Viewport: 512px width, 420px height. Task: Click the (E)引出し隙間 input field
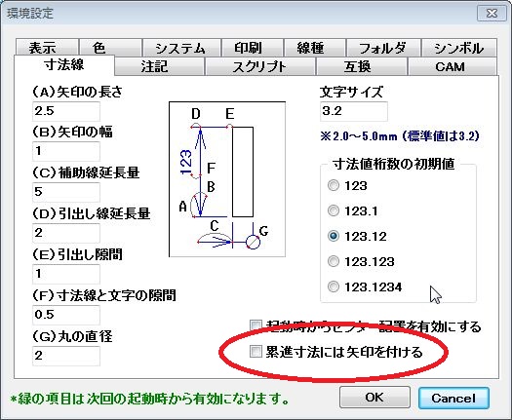pyautogui.click(x=66, y=274)
